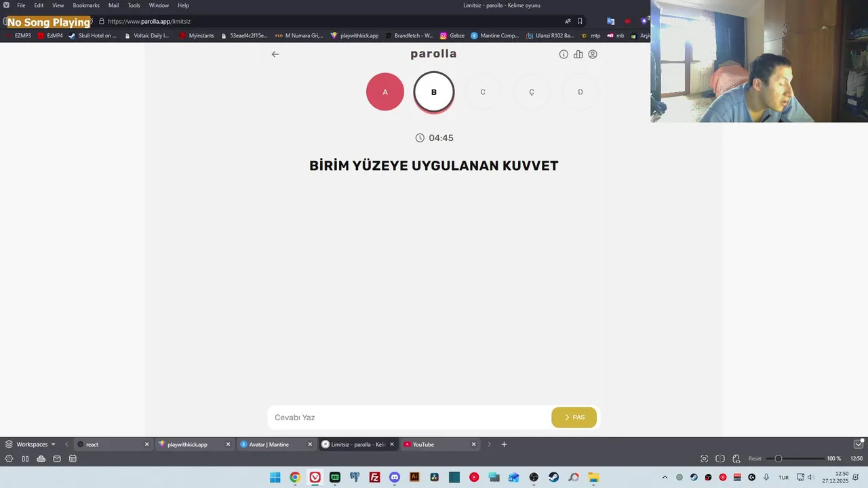Bookmark this page via address bar icon
Screen dimensions: 868x488
click(x=580, y=21)
